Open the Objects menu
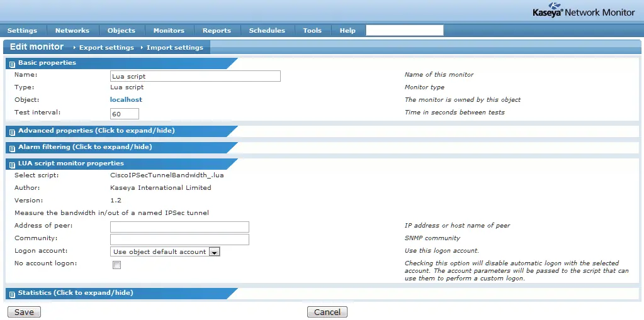The width and height of the screenshot is (644, 320). coord(121,30)
